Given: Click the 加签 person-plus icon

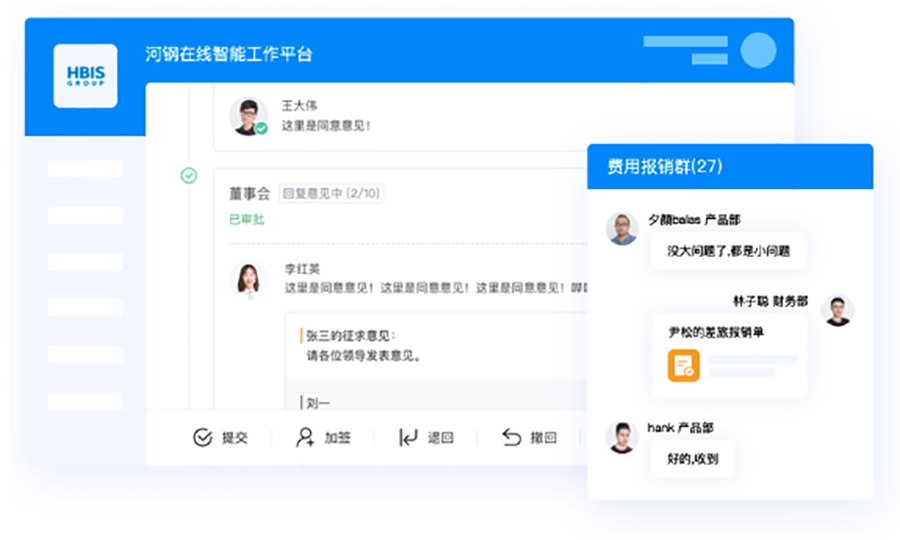Looking at the screenshot, I should coord(305,437).
